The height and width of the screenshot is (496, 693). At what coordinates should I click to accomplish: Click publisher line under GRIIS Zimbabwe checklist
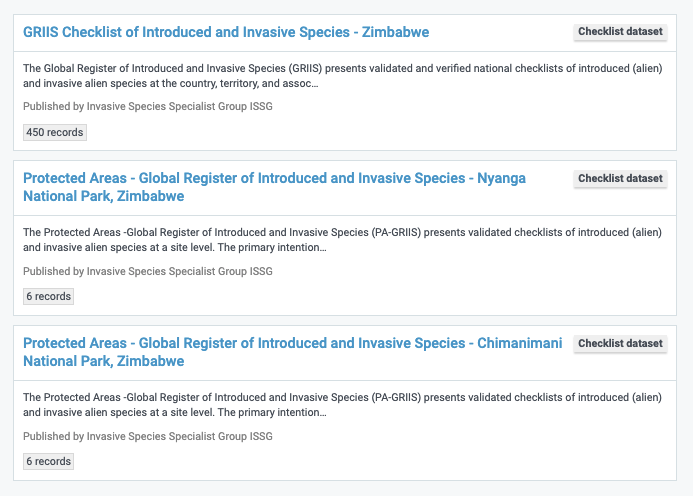point(148,106)
